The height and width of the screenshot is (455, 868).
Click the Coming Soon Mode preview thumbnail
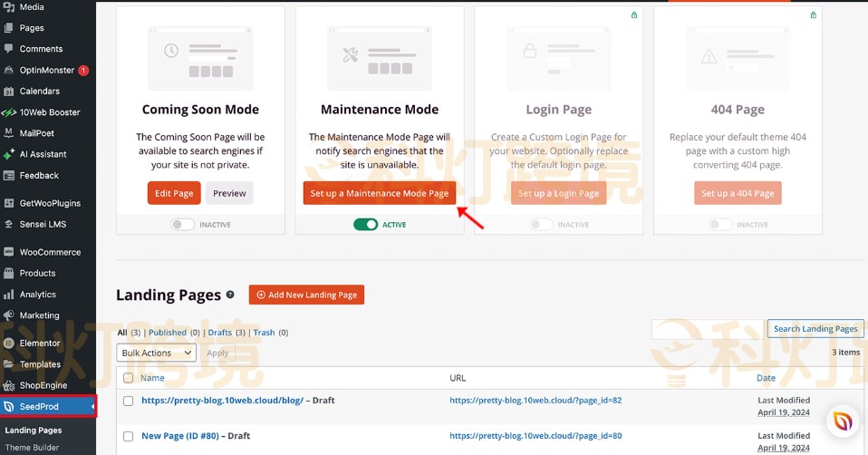click(200, 58)
